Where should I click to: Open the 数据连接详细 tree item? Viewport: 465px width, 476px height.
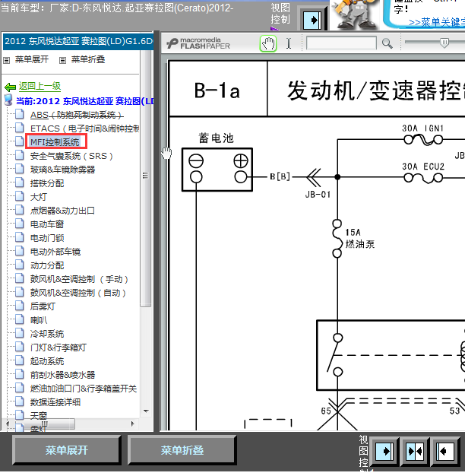point(55,402)
